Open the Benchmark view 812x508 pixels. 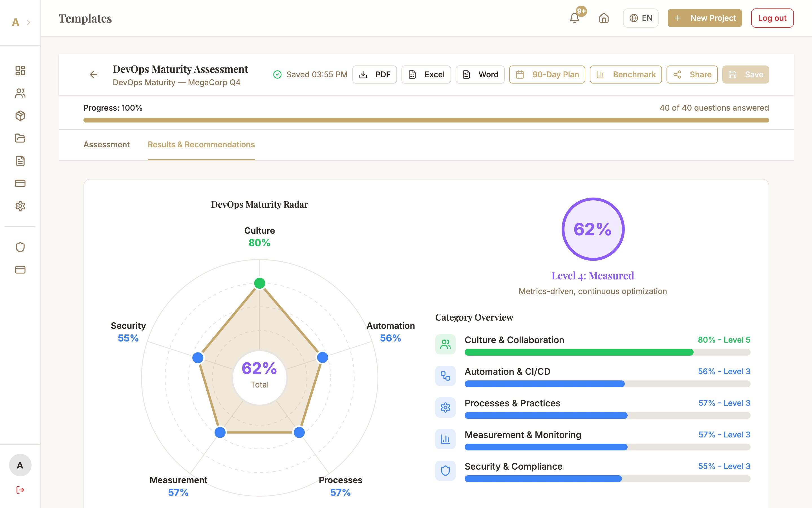point(626,75)
